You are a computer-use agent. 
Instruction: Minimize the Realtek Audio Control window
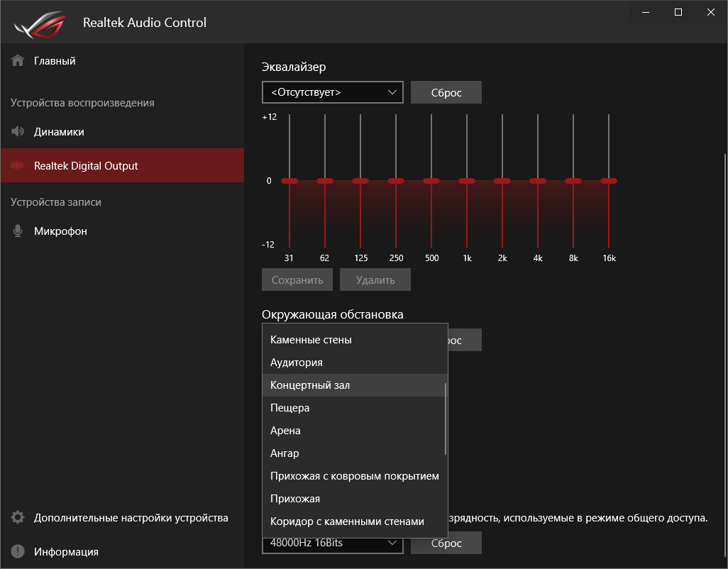coord(646,13)
